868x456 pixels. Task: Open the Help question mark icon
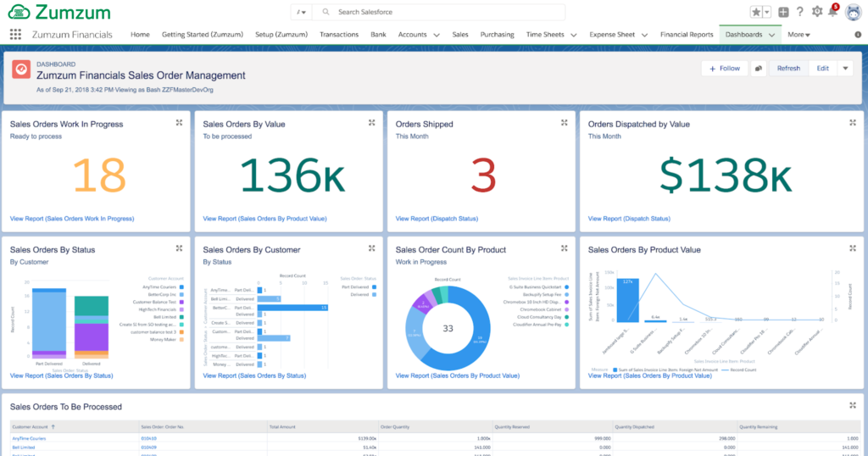tap(800, 12)
